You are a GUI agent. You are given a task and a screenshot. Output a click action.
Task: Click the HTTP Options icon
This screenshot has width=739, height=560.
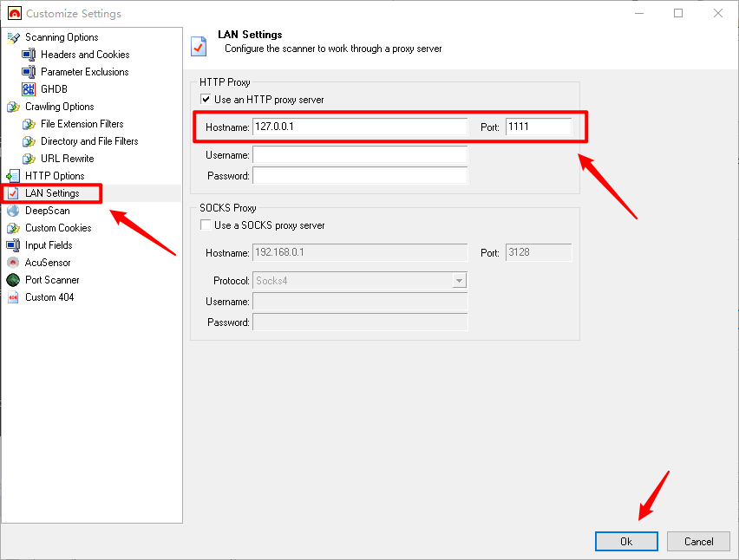click(13, 176)
